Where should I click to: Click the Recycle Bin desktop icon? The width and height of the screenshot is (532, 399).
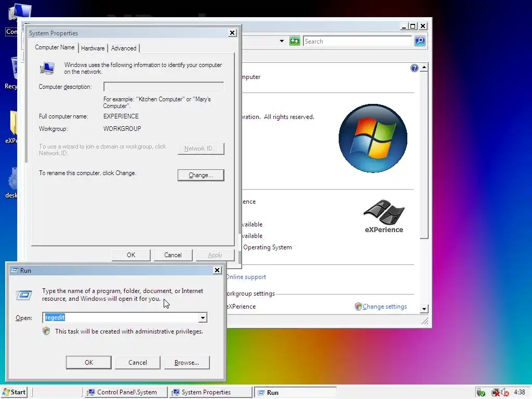coord(11,73)
